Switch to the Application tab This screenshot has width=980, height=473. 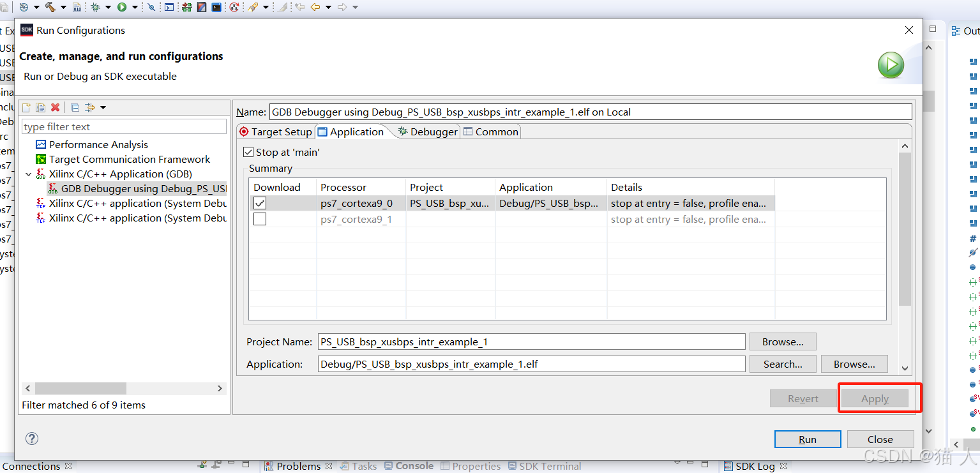(x=351, y=131)
